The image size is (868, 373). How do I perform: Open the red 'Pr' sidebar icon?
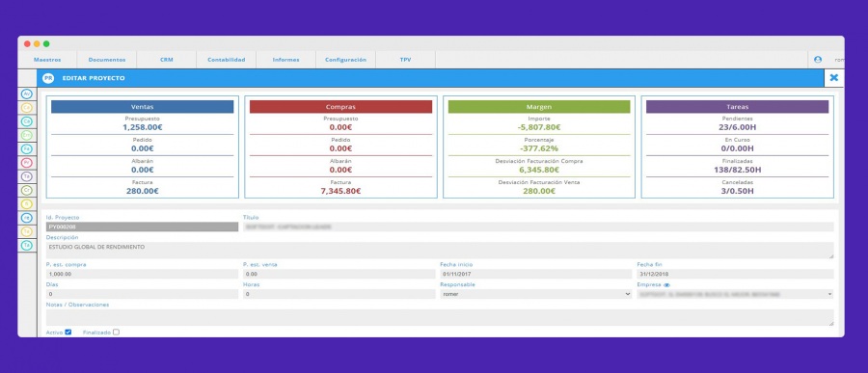(27, 163)
